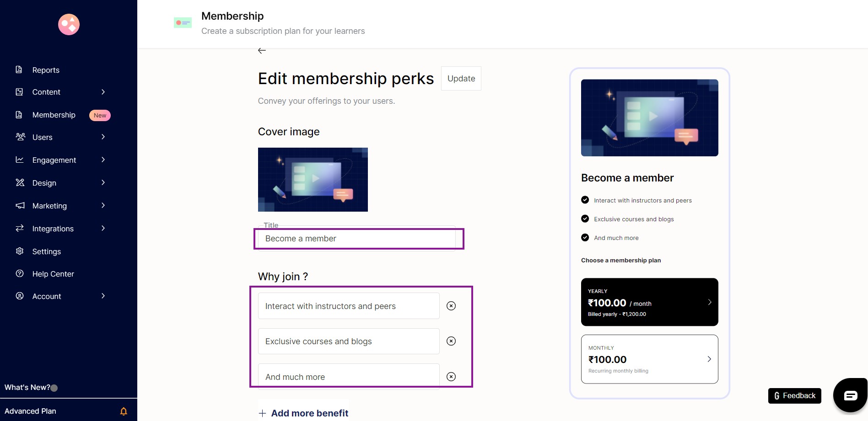
Task: Click the cover image thumbnail
Action: [313, 180]
